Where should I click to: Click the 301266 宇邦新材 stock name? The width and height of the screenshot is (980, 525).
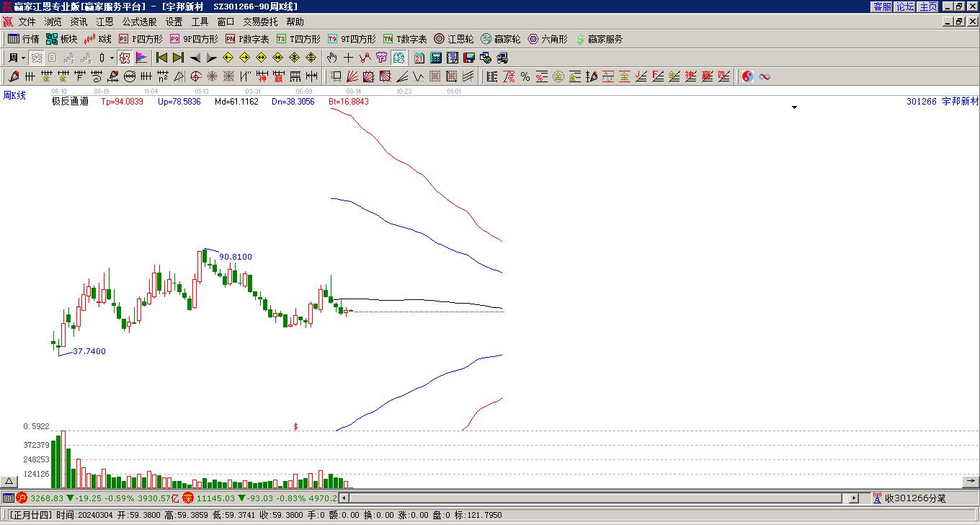[x=943, y=102]
